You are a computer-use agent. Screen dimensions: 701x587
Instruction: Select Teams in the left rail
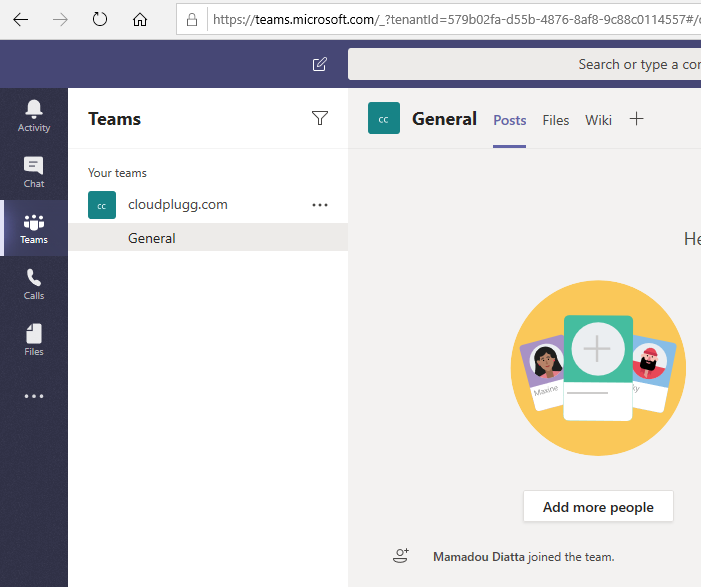tap(34, 228)
